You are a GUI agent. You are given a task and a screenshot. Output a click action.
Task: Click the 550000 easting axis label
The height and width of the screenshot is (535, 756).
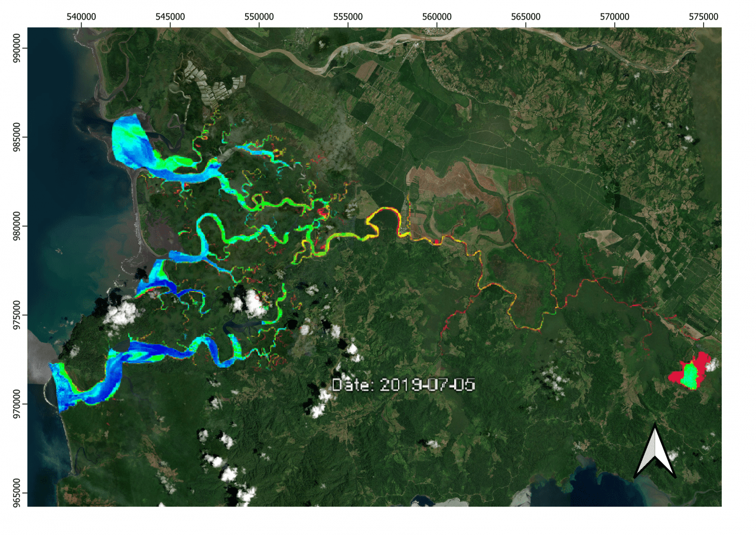[259, 18]
